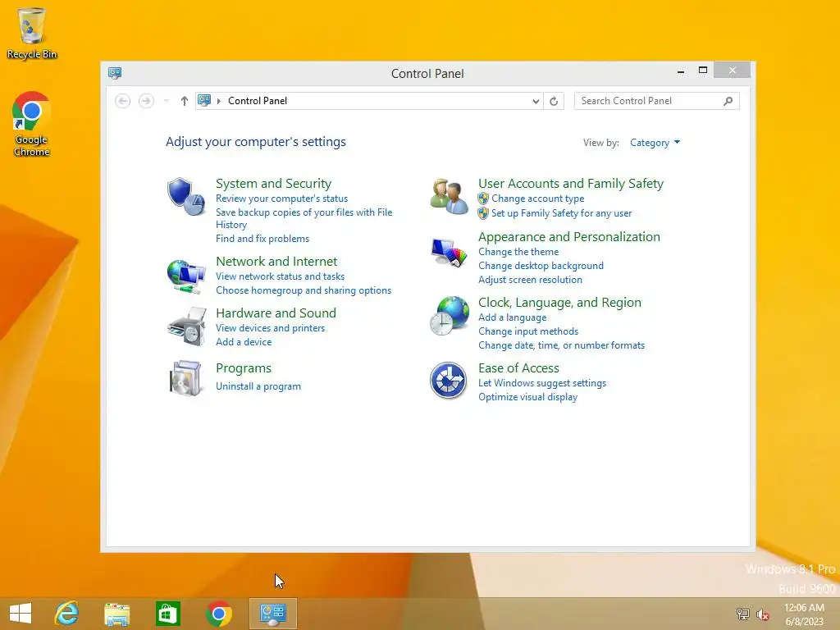Click Adjust screen resolution
This screenshot has height=630, width=840.
click(530, 280)
